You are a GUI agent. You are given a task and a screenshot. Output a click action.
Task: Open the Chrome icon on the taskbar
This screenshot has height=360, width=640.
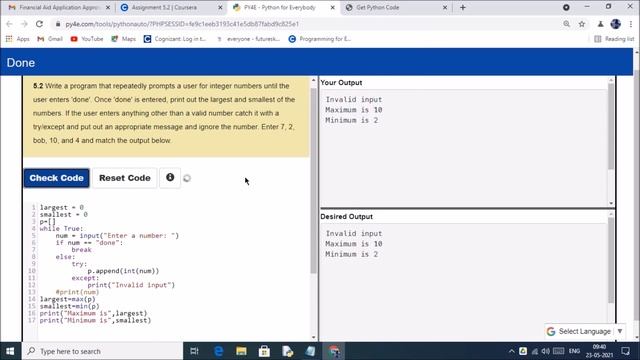[334, 351]
